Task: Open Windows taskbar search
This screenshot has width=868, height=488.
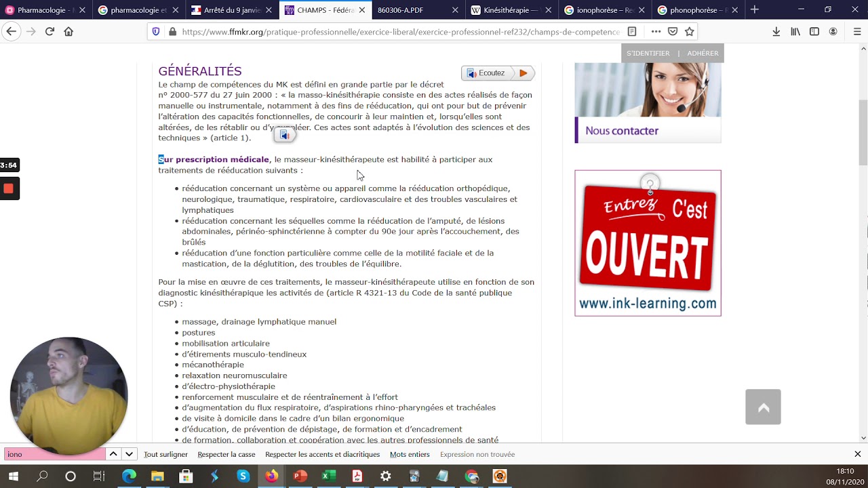Action: tap(42, 476)
